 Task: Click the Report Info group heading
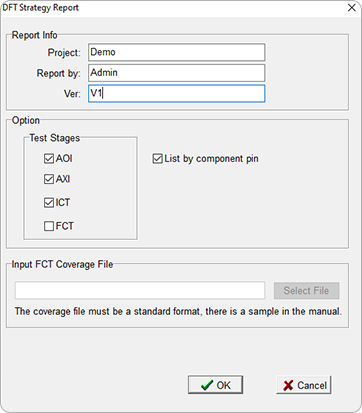click(34, 35)
